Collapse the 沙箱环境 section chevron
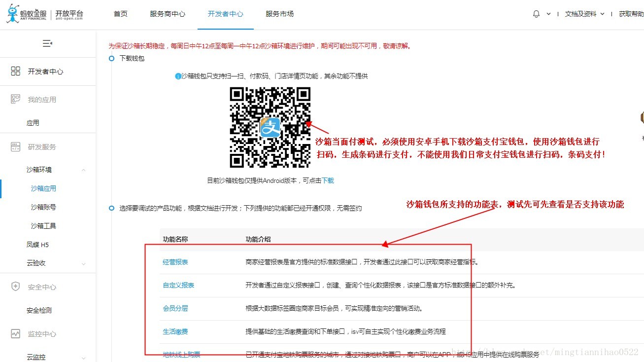 [x=83, y=170]
